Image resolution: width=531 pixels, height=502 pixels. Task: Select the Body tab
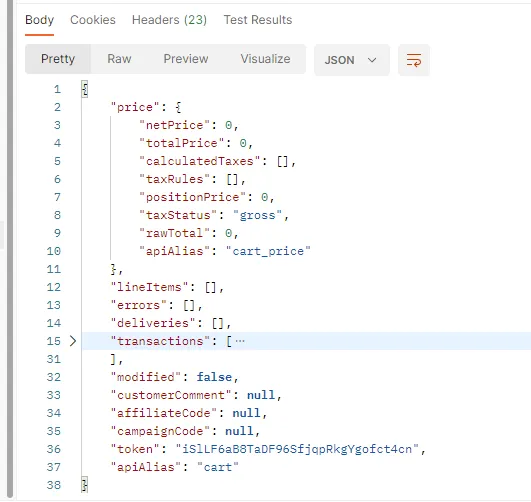point(39,20)
